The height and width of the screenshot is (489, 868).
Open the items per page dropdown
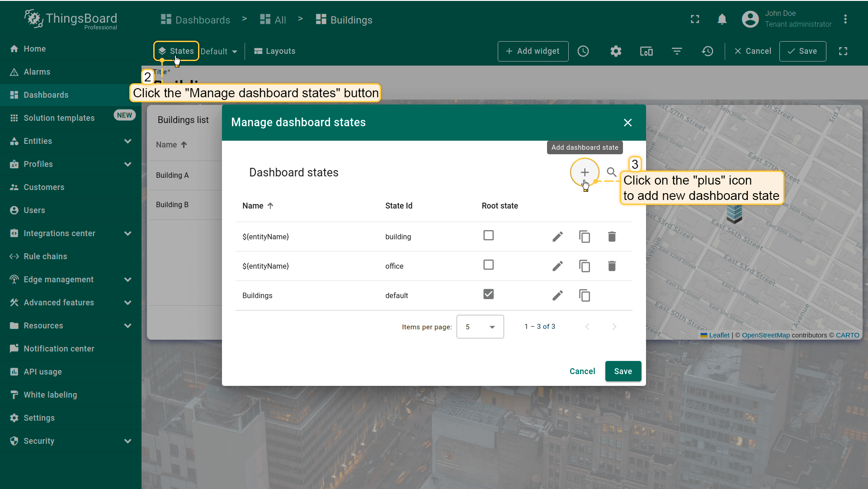(x=480, y=327)
